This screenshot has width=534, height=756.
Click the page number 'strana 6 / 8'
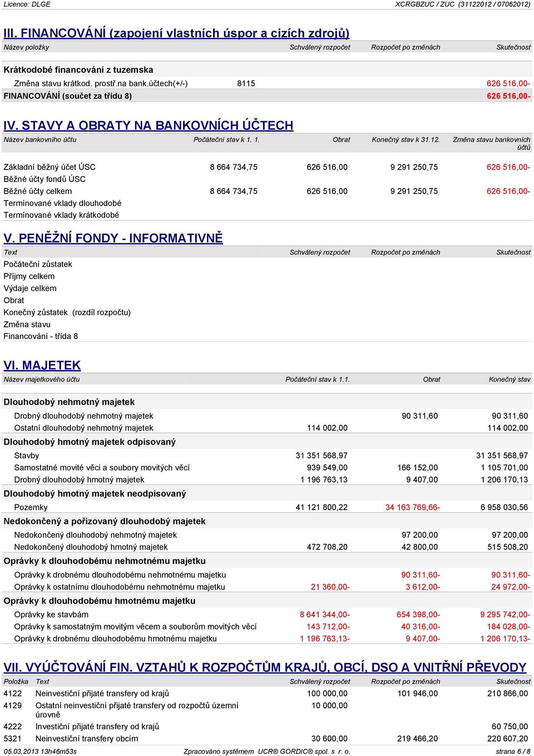pyautogui.click(x=513, y=752)
